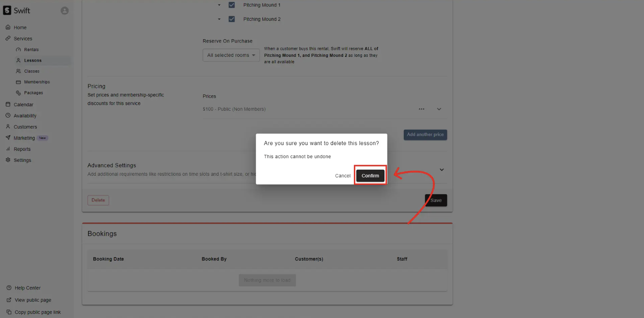Click the Help Center question icon
The image size is (644, 318).
pyautogui.click(x=9, y=288)
